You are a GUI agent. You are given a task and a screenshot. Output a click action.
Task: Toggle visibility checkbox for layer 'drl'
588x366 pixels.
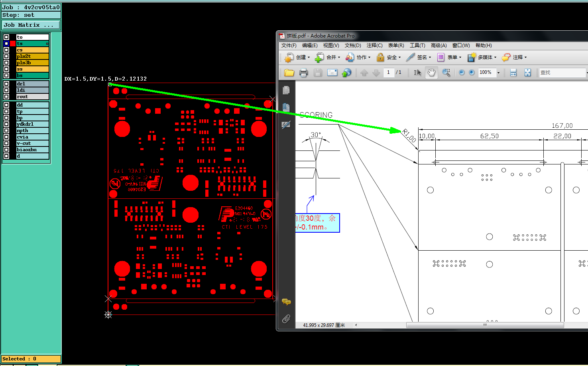[x=6, y=84]
